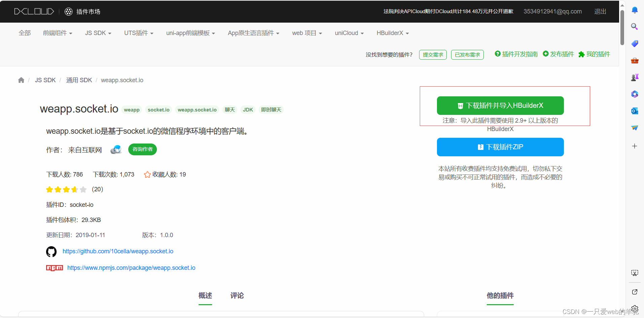Open Edge sidebar search icon
Viewport: 644px width, 318px height.
pyautogui.click(x=635, y=27)
